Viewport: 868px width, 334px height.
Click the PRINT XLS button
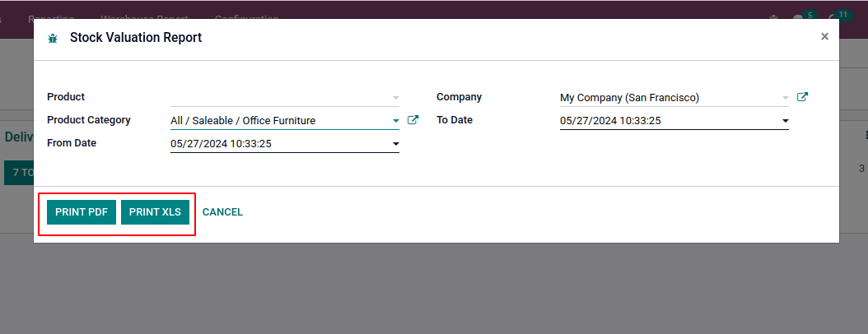click(x=155, y=212)
